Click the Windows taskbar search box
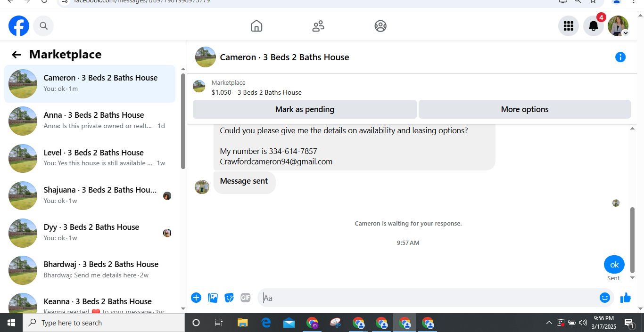The image size is (644, 332). pyautogui.click(x=104, y=323)
